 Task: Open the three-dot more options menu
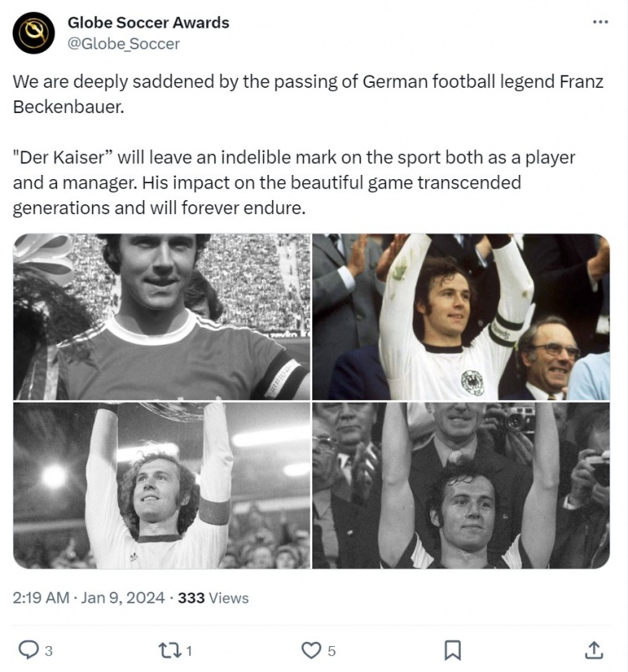tap(600, 23)
